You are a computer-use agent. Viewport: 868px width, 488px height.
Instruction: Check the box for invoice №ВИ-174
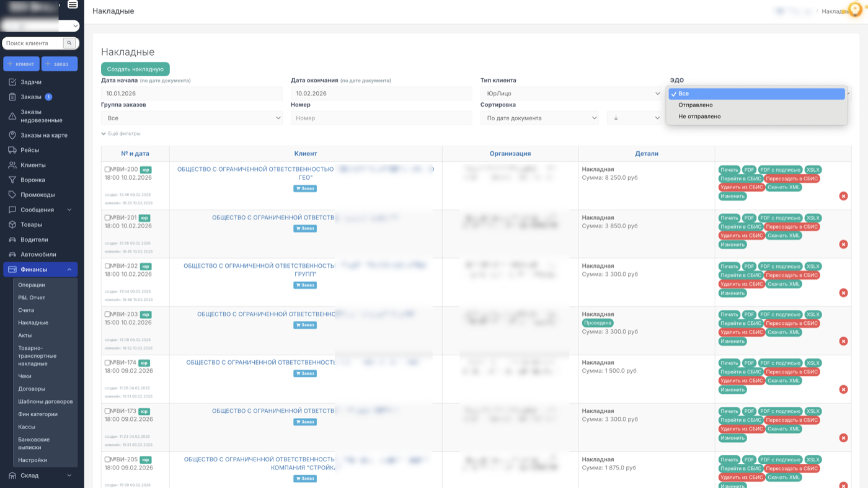tap(107, 363)
